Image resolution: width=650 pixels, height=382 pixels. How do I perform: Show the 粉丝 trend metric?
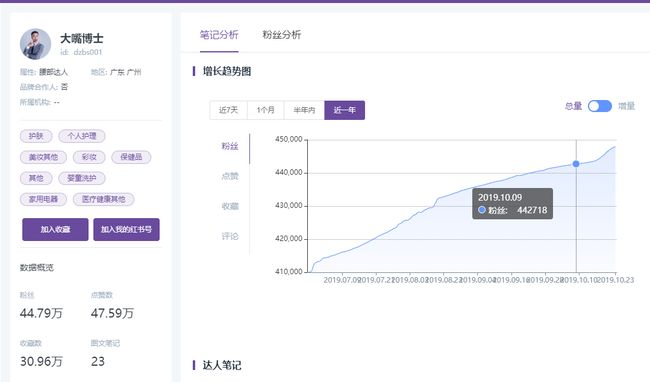pyautogui.click(x=230, y=146)
